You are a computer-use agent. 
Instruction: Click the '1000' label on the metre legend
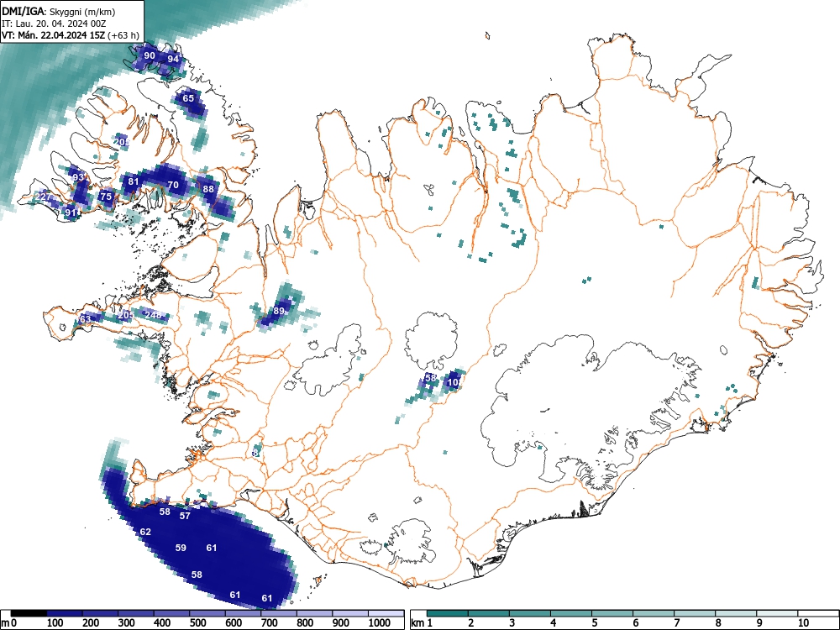380,622
